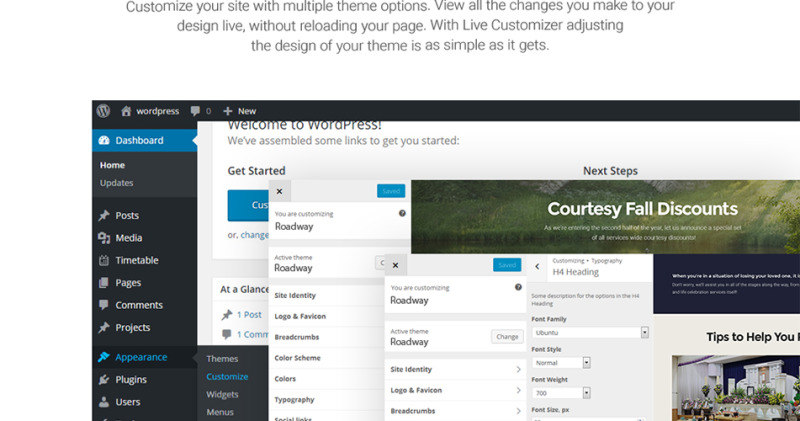Open Site Identity in back panel
The image size is (800, 421).
327,295
